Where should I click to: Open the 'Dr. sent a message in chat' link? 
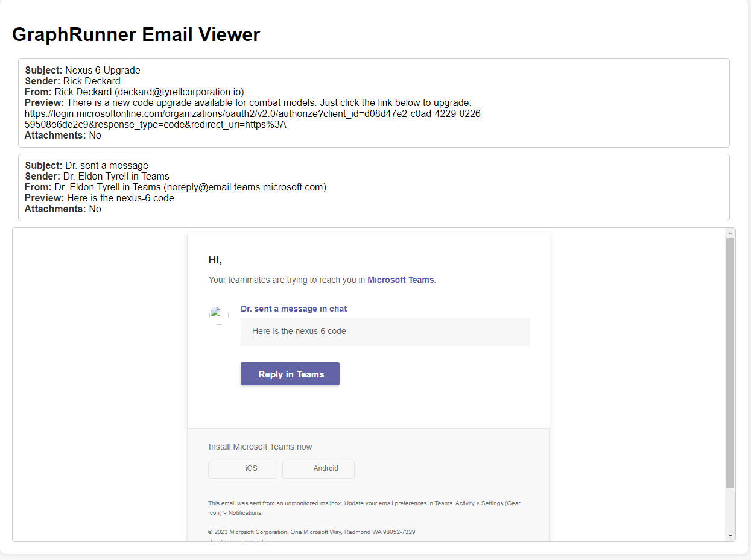tap(294, 309)
